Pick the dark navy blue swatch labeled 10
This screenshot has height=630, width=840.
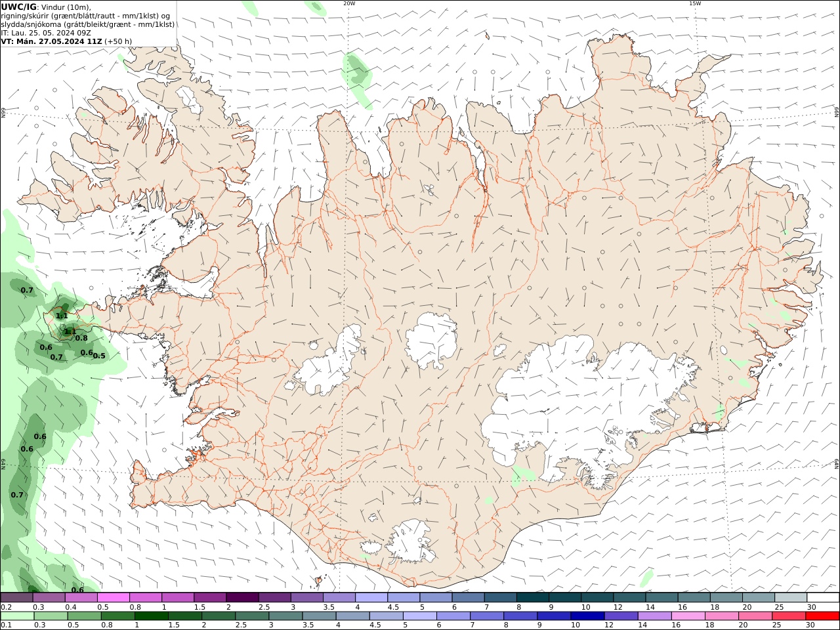[x=587, y=616]
